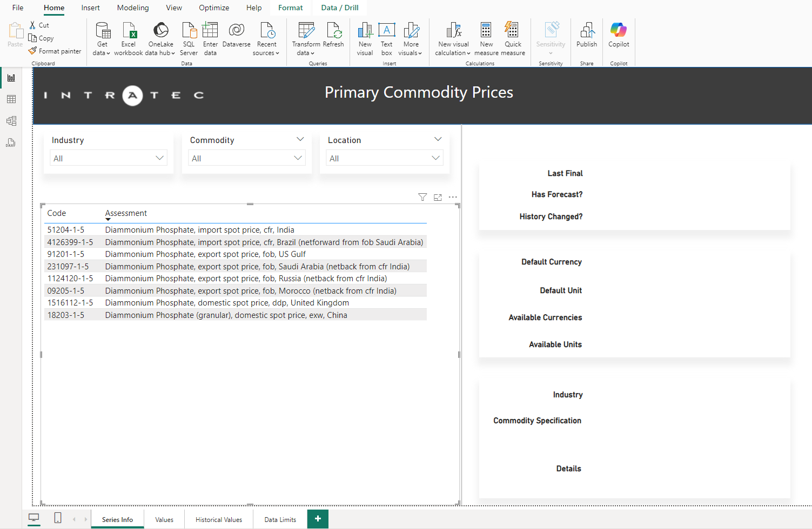Launch Copilot from the ribbon
This screenshot has height=529, width=812.
(619, 36)
